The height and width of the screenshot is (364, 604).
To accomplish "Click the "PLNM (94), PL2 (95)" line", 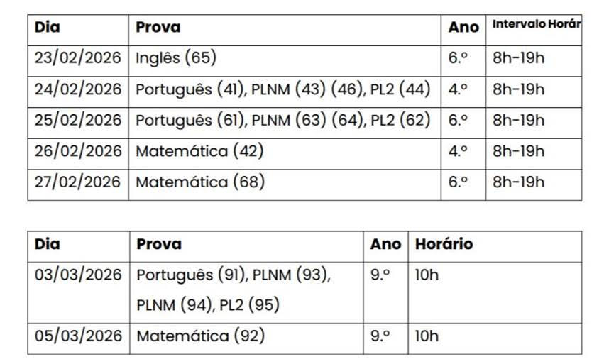I will [x=208, y=305].
